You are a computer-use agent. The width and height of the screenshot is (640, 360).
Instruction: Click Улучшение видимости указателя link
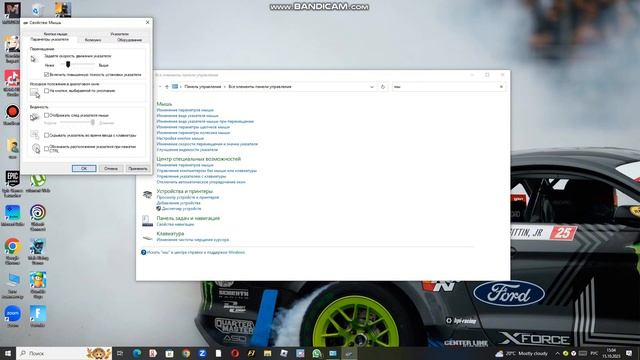click(187, 150)
